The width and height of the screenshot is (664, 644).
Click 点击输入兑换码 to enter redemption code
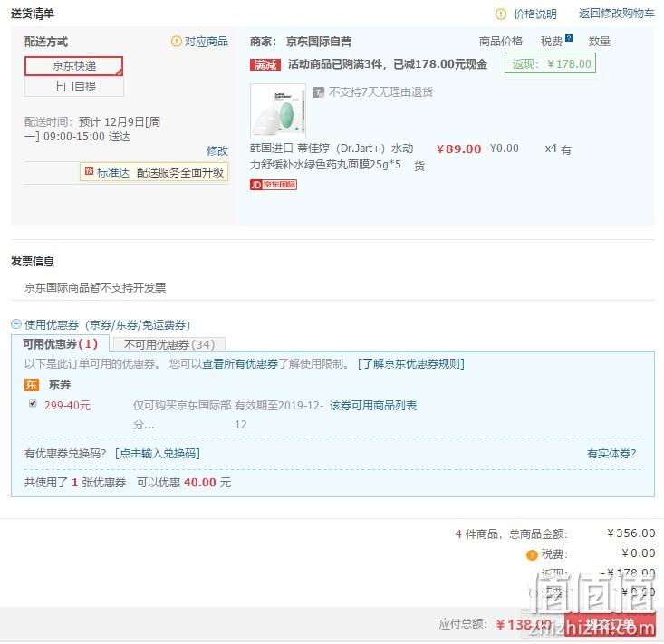pos(157,454)
